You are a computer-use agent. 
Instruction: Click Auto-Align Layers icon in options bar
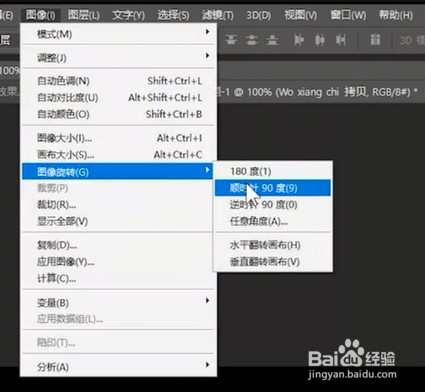[375, 40]
